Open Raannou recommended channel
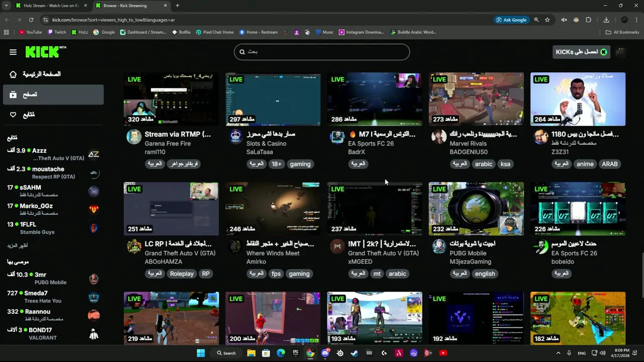The height and width of the screenshot is (362, 644). (53, 315)
